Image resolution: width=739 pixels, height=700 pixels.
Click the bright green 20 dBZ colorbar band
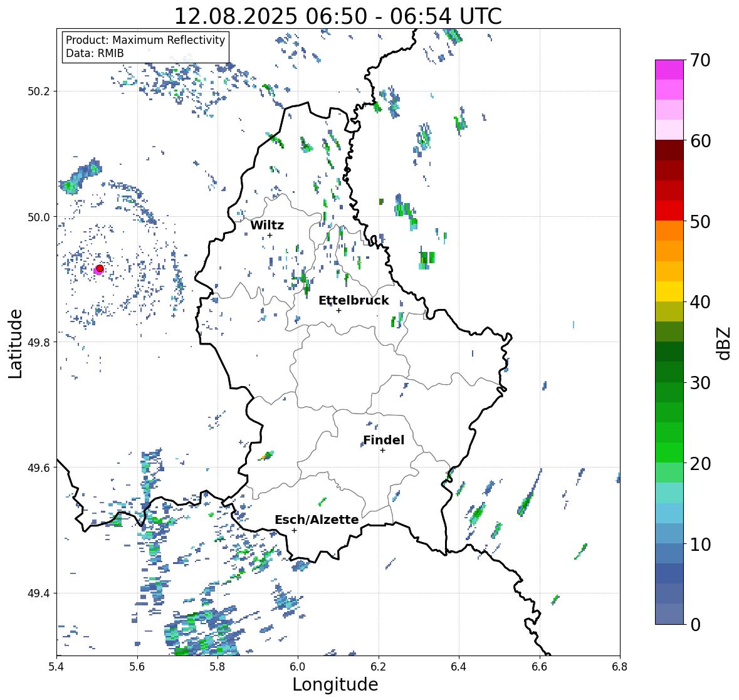tap(669, 452)
